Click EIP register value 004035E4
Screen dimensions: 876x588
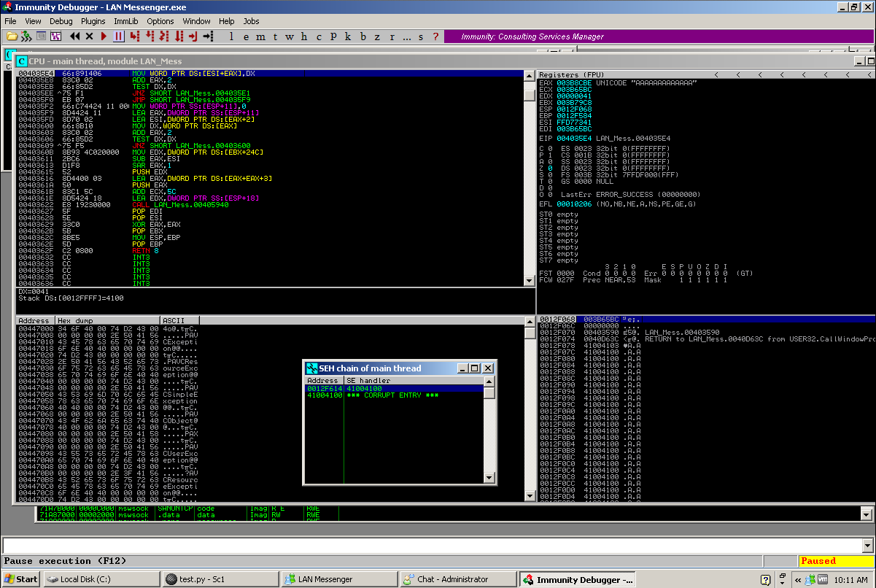574,138
